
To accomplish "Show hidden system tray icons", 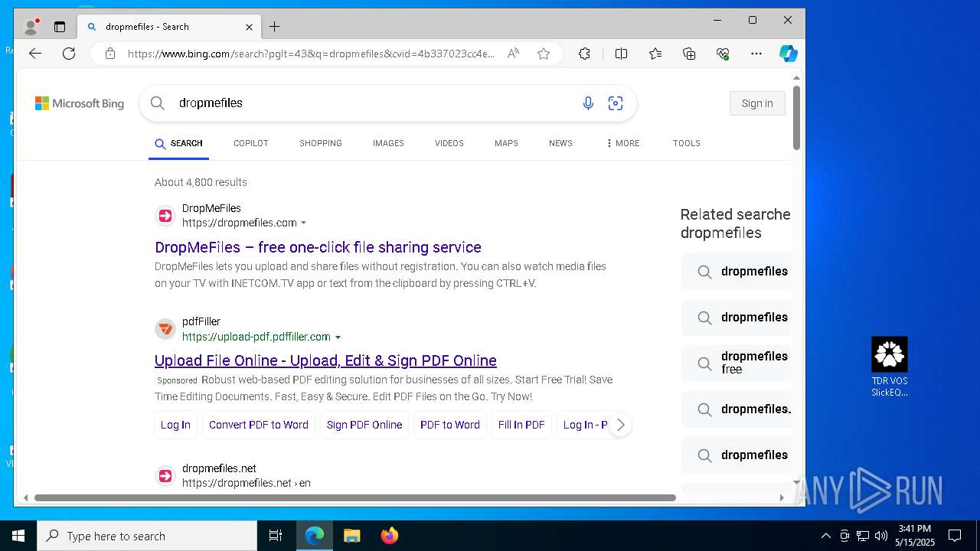I will click(x=825, y=536).
